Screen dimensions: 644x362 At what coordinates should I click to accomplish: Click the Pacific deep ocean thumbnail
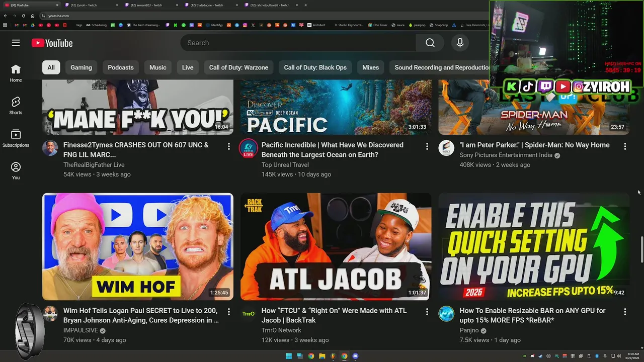pyautogui.click(x=336, y=107)
